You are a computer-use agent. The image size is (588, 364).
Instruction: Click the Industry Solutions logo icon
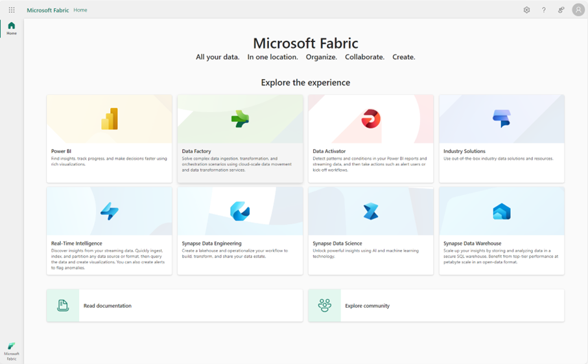point(502,119)
